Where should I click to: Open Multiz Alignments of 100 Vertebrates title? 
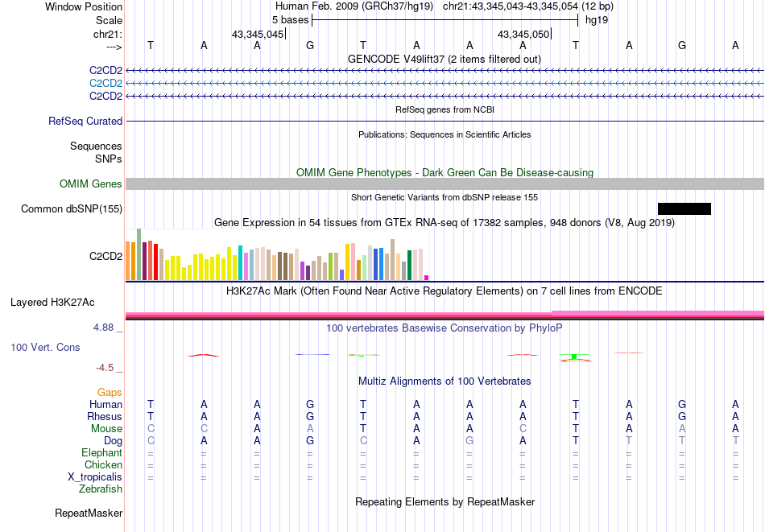(445, 381)
